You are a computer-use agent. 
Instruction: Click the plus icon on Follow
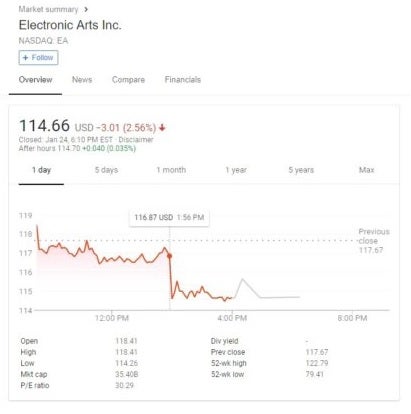[x=25, y=58]
